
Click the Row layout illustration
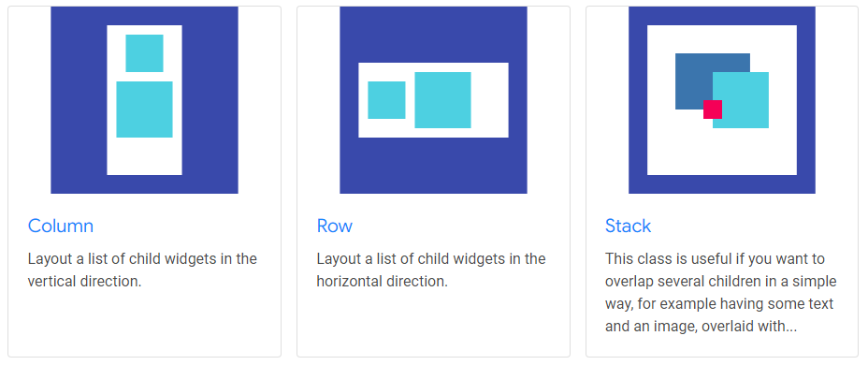pyautogui.click(x=433, y=100)
